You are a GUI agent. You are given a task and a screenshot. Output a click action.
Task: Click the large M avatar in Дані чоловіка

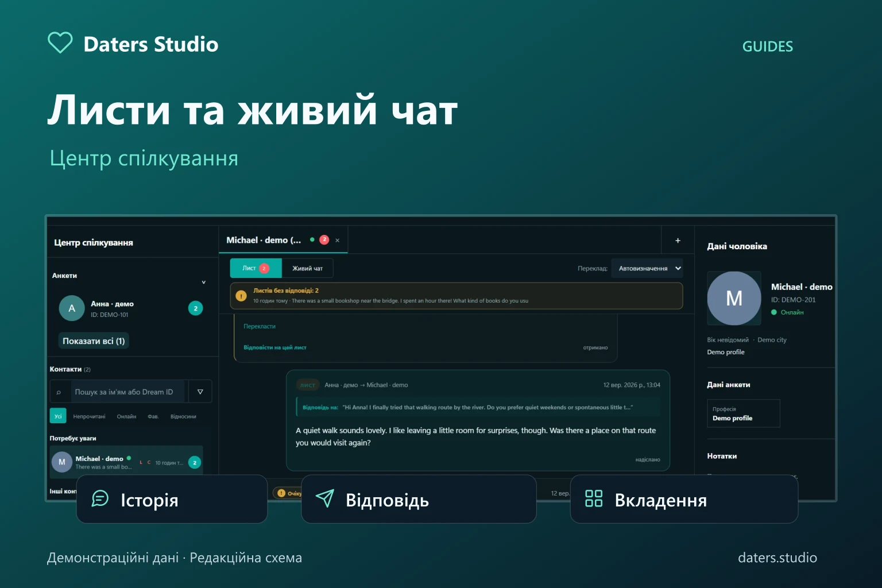(734, 298)
